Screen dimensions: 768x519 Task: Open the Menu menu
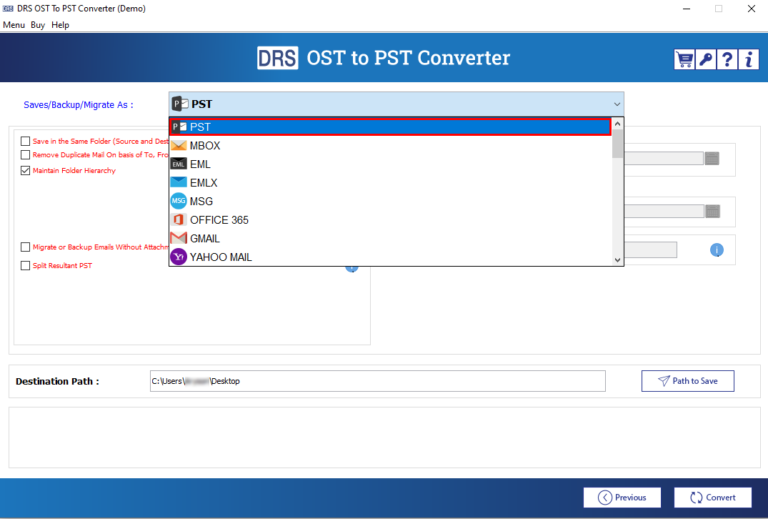(x=14, y=25)
